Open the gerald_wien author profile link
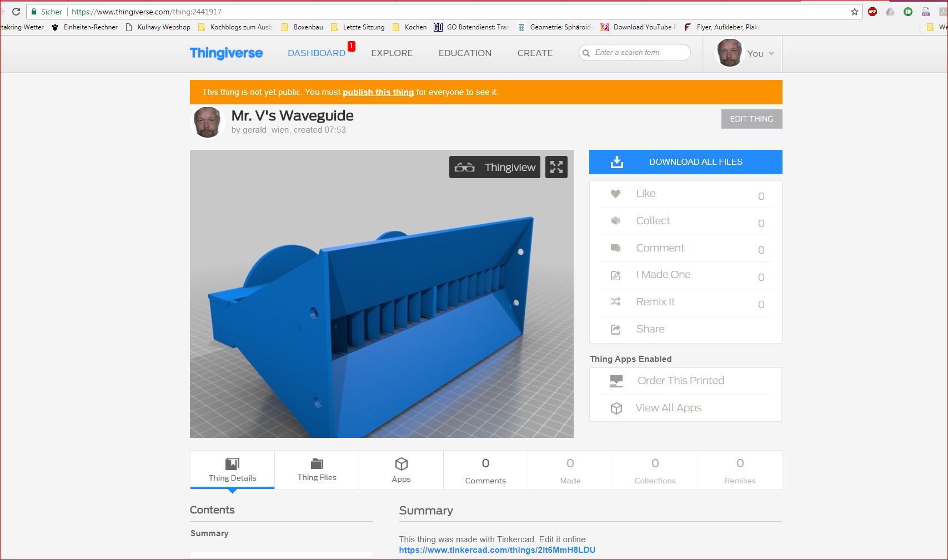Screen dimensions: 948x560 [265, 130]
